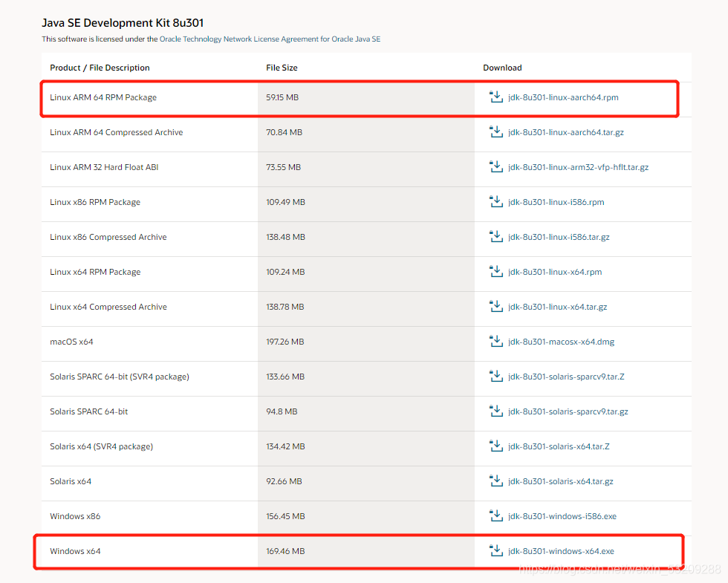Download jdk-8u301-linux-arm32-vfp-hflt.tar.gz link
The height and width of the screenshot is (583, 728).
click(x=578, y=167)
